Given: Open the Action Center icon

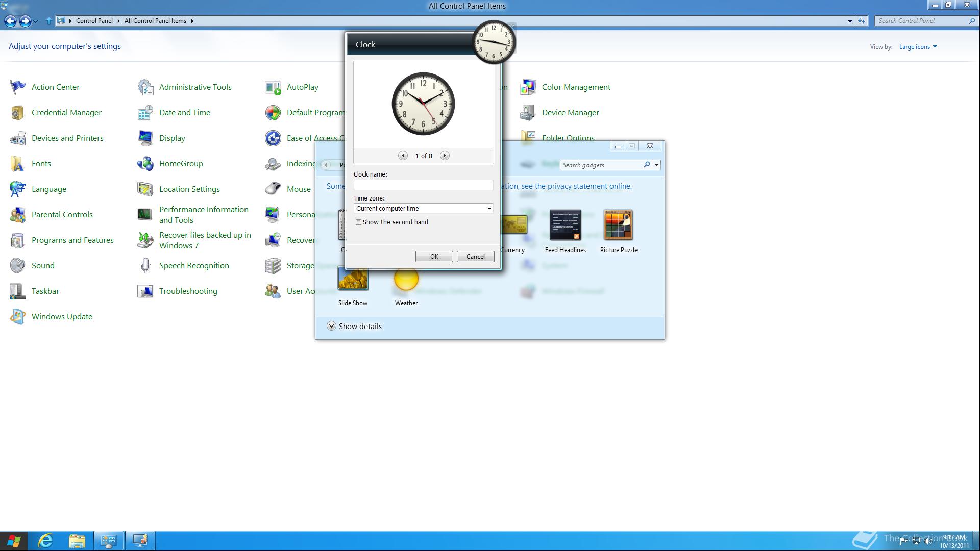Looking at the screenshot, I should pos(18,87).
